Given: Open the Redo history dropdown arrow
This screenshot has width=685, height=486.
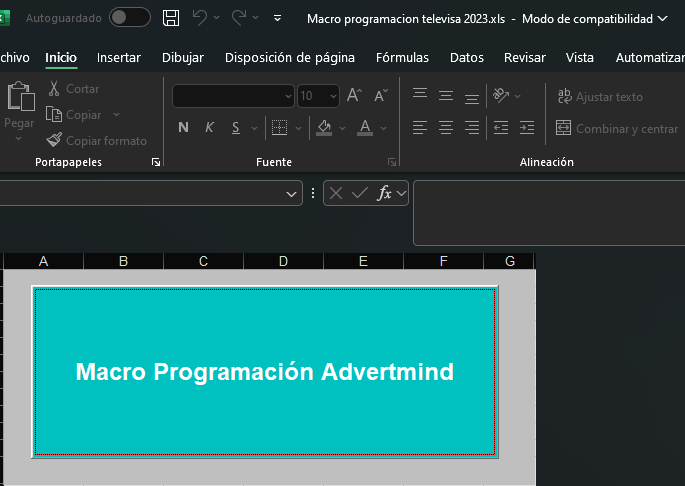Looking at the screenshot, I should [x=256, y=18].
